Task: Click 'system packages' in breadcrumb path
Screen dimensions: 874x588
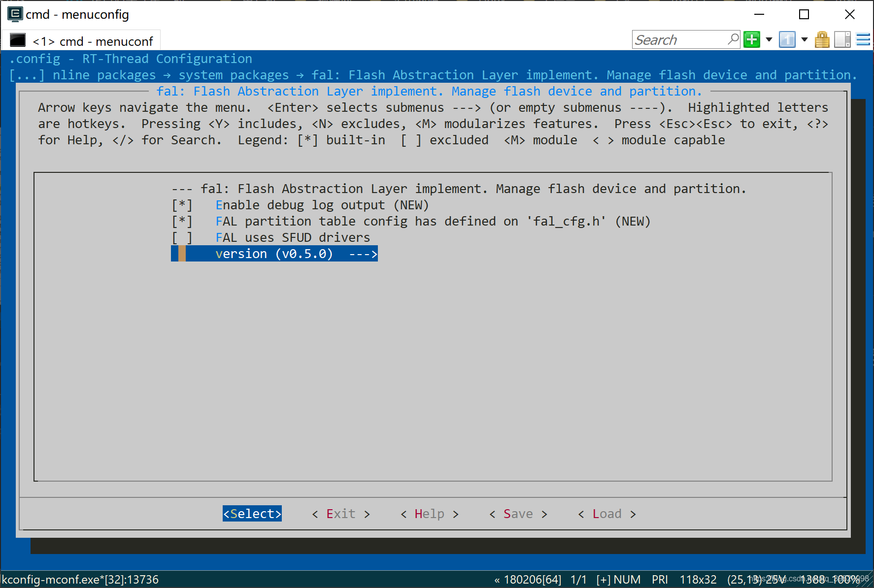Action: click(x=234, y=75)
